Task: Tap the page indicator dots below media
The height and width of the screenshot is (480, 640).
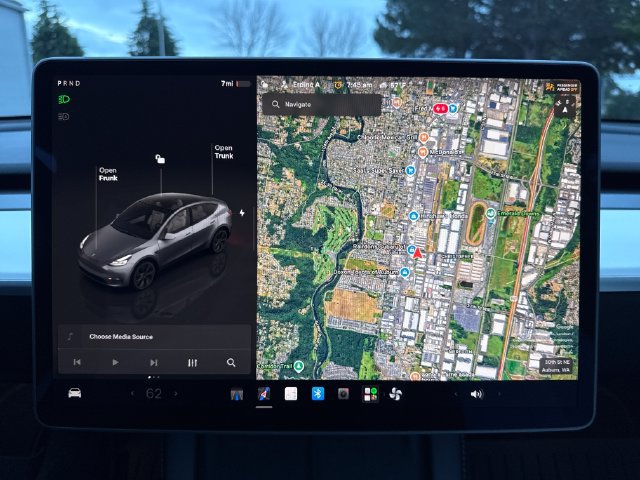Action: [x=154, y=377]
